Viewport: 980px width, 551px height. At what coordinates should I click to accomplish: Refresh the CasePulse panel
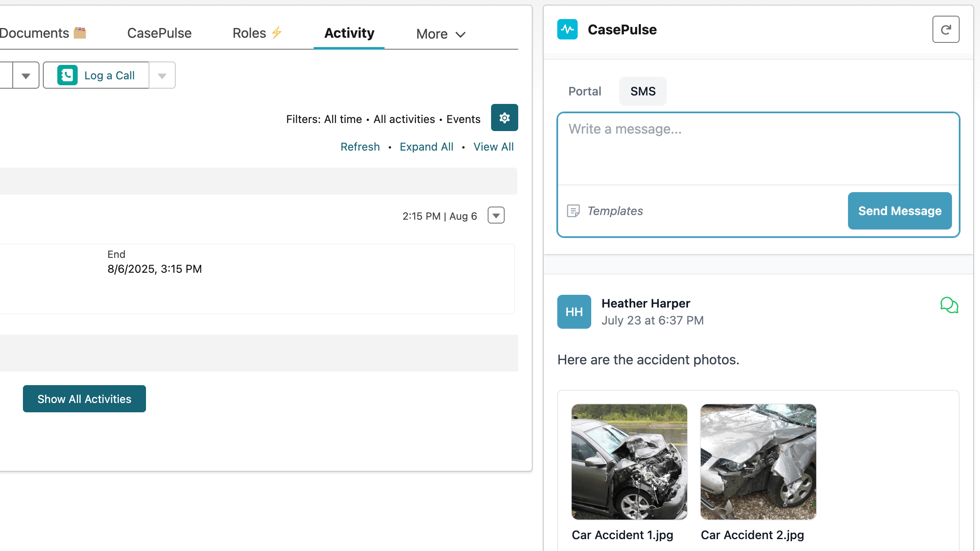click(946, 29)
